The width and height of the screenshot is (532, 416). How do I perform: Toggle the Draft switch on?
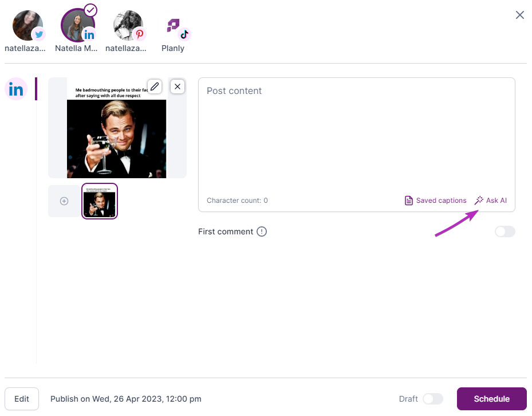tap(433, 399)
